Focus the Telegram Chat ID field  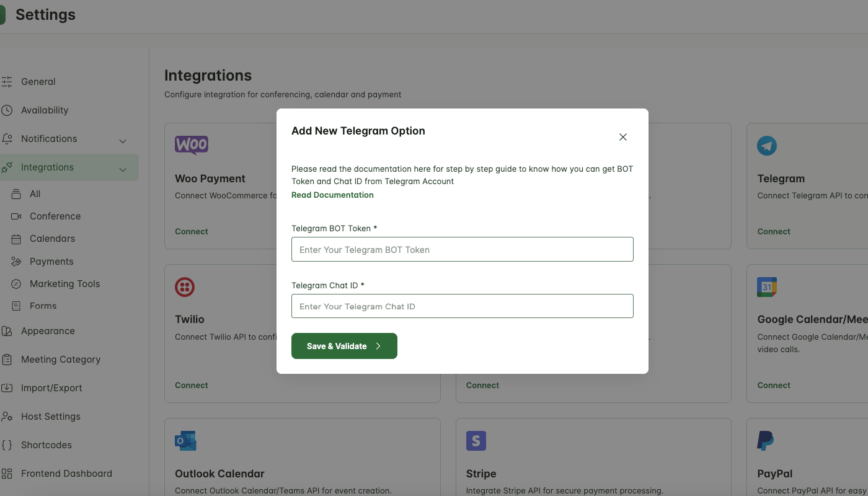coord(463,306)
